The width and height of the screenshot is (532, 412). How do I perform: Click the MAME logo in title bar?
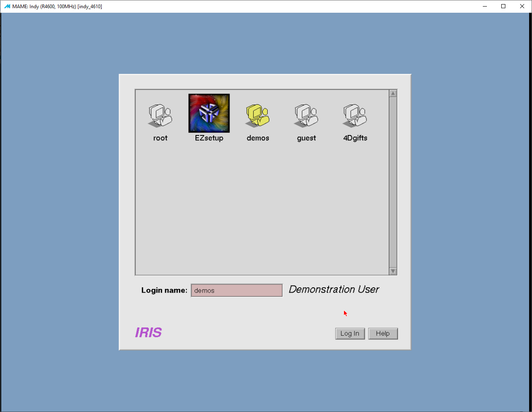pyautogui.click(x=7, y=6)
